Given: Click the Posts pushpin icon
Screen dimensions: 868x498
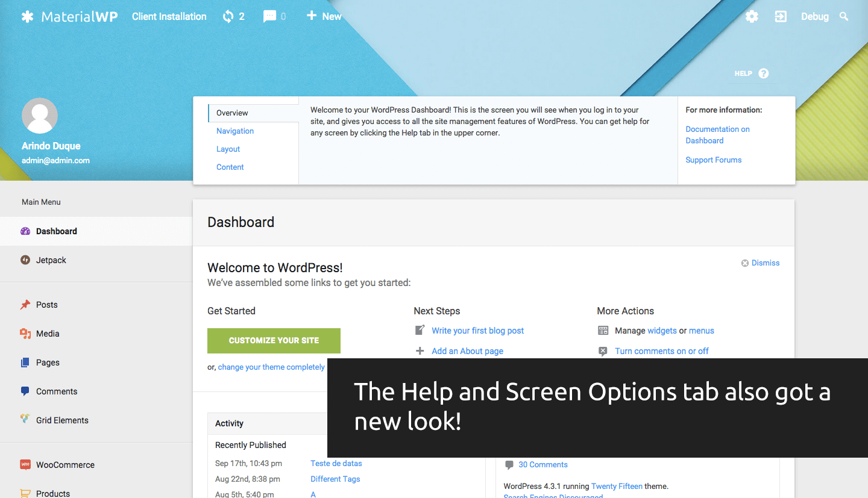Looking at the screenshot, I should coord(25,305).
